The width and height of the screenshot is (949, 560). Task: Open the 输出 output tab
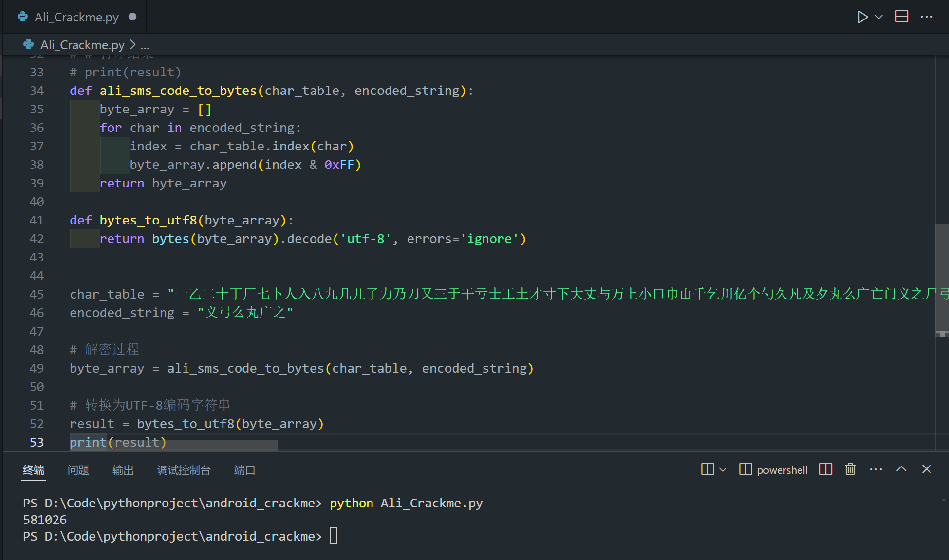[123, 470]
